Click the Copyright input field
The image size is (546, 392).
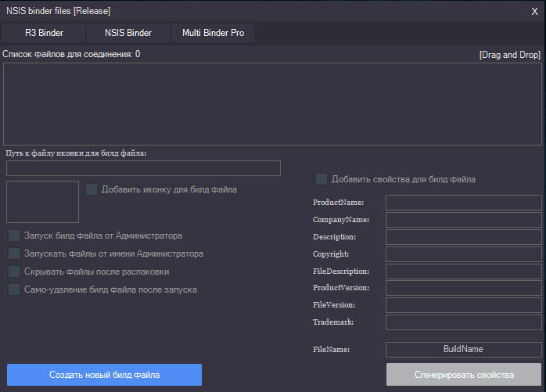pos(463,254)
